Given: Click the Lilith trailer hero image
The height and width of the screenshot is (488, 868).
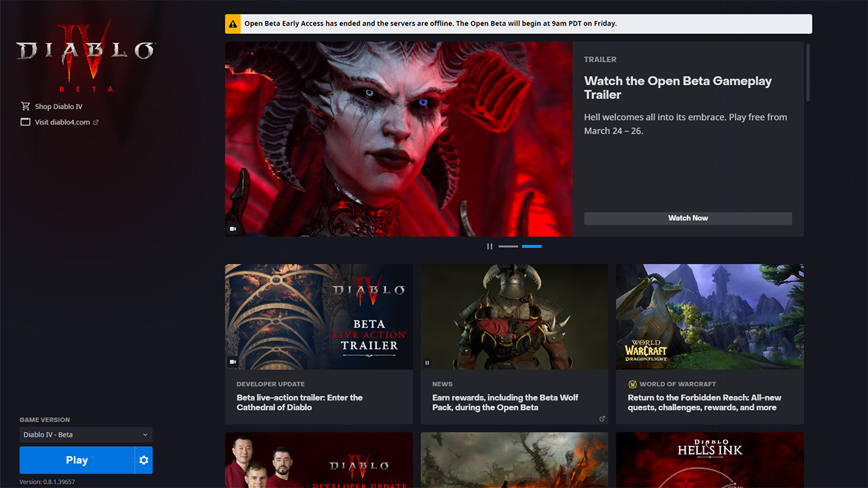Looking at the screenshot, I should pos(399,139).
